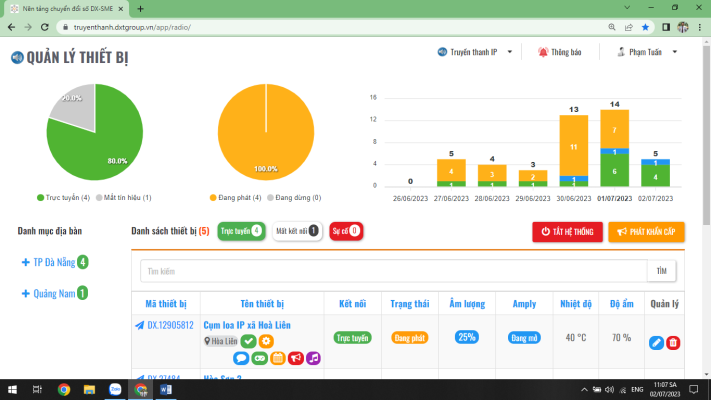
Task: Click the Tìm kiếm search field
Action: (393, 271)
